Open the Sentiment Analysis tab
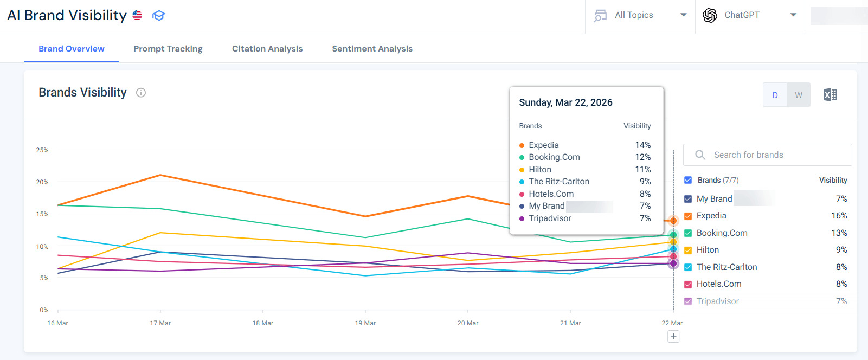This screenshot has height=360, width=868. 372,49
